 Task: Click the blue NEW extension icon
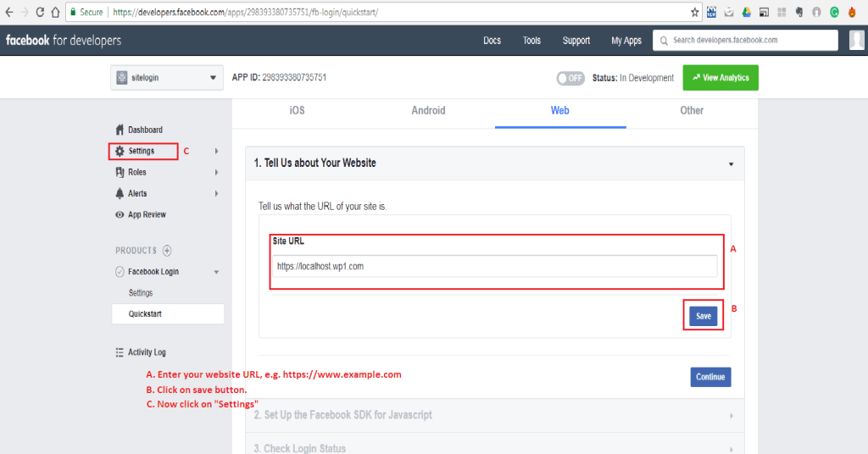pyautogui.click(x=711, y=12)
